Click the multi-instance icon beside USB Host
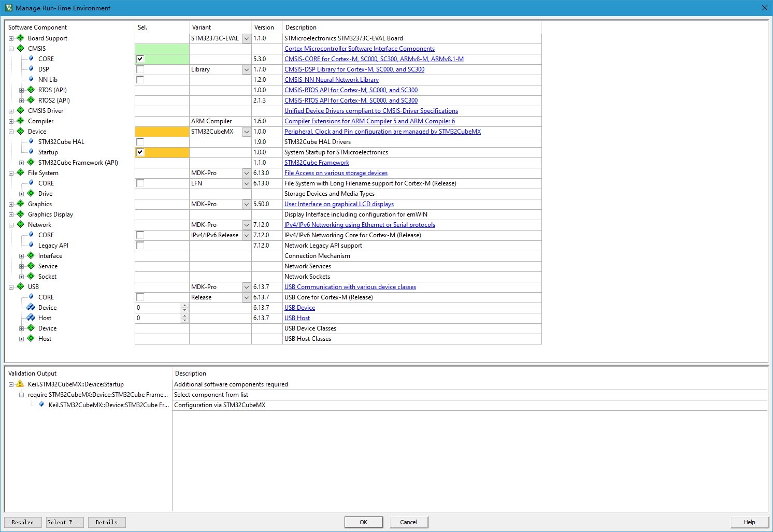 tap(31, 318)
